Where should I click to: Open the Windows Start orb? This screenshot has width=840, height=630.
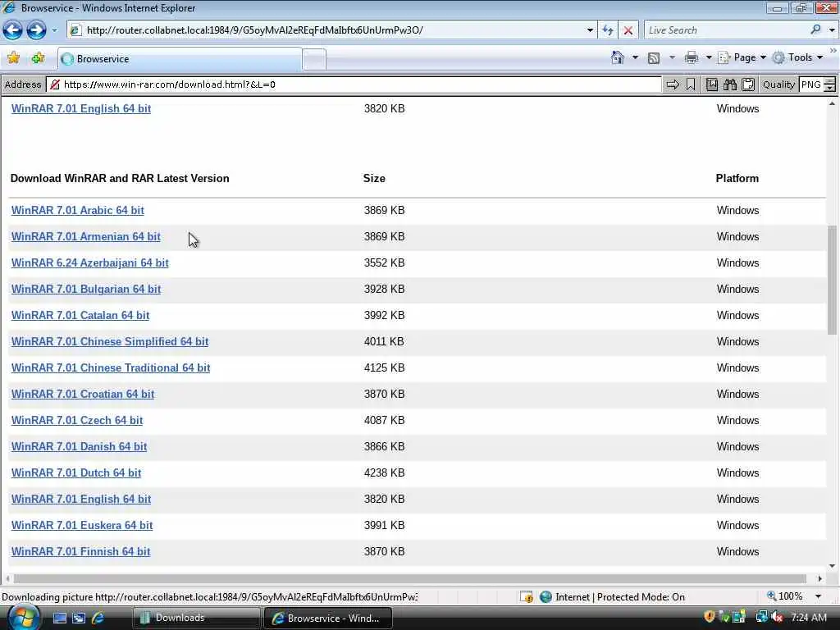pyautogui.click(x=22, y=618)
